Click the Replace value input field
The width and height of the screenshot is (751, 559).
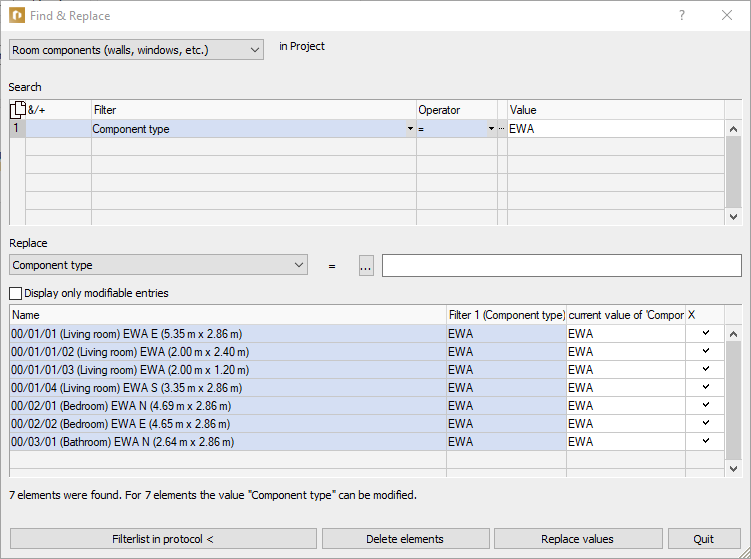[x=561, y=266]
